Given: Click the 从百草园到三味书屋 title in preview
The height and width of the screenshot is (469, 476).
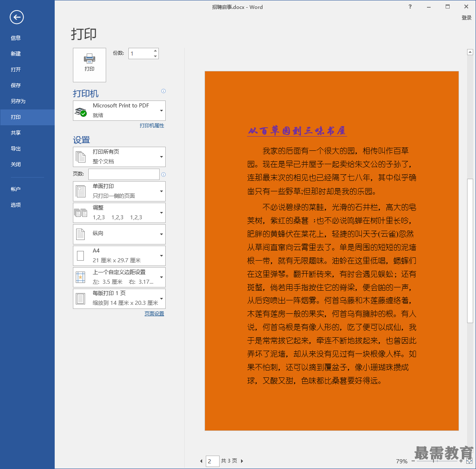Looking at the screenshot, I should [297, 131].
